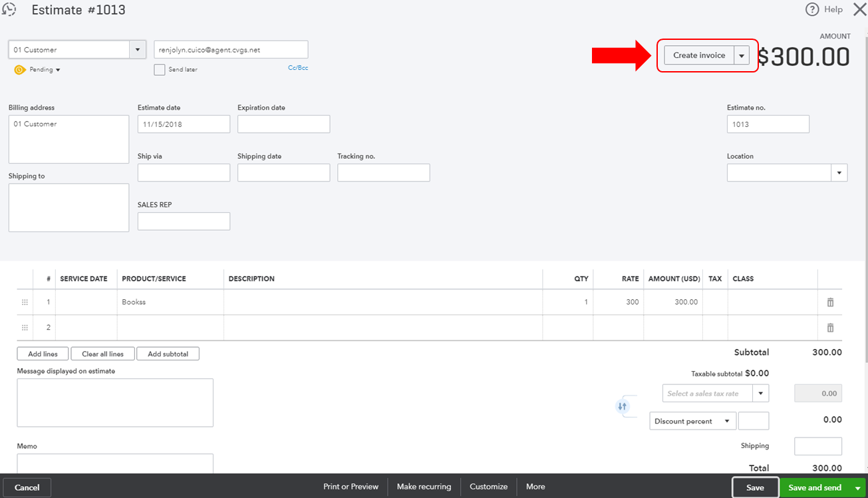The image size is (868, 498).
Task: Click the drag handle dots on line 2
Action: point(25,327)
